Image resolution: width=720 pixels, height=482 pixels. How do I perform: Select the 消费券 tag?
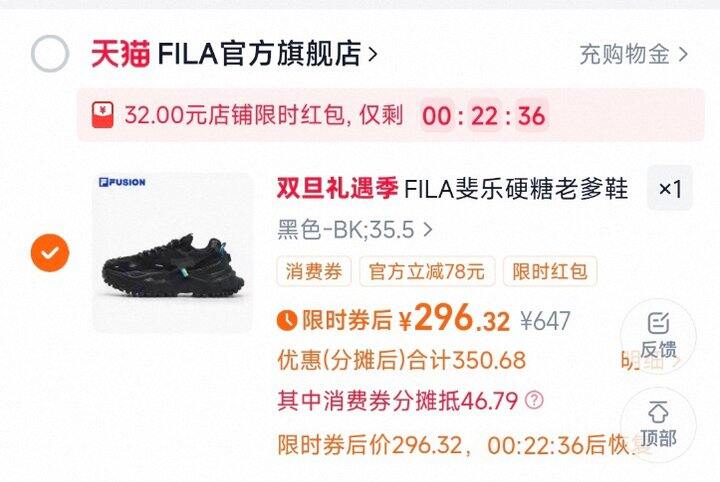(314, 271)
